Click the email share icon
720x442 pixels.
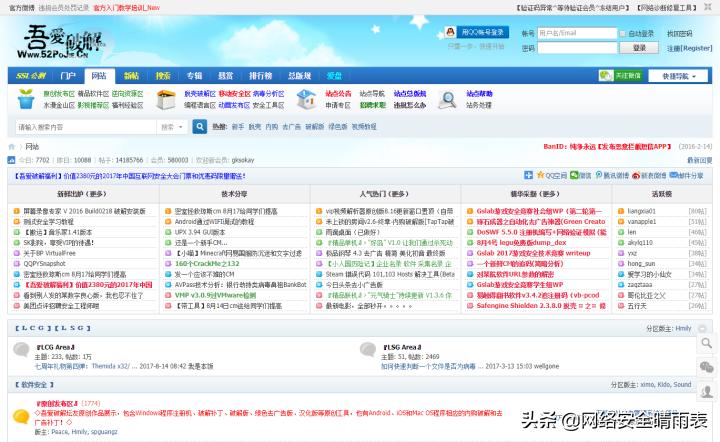[x=673, y=175]
